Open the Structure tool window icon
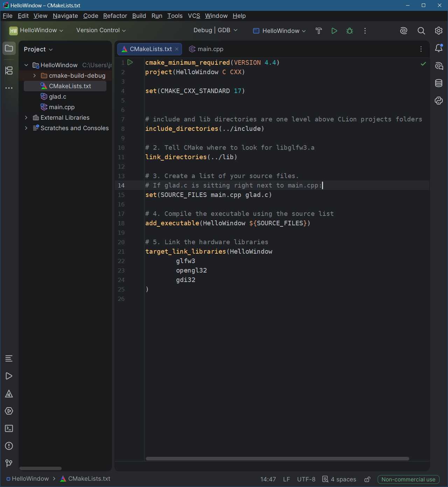 coord(9,70)
